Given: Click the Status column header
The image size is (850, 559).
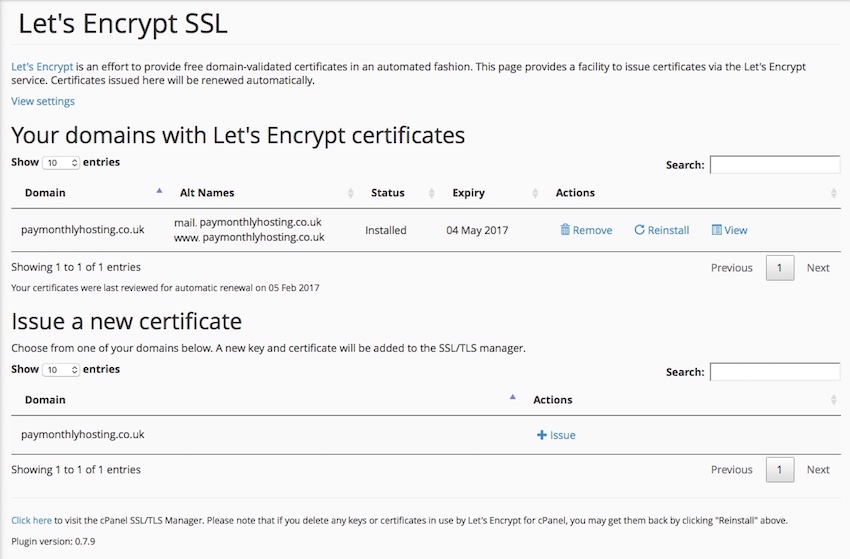Looking at the screenshot, I should point(388,192).
